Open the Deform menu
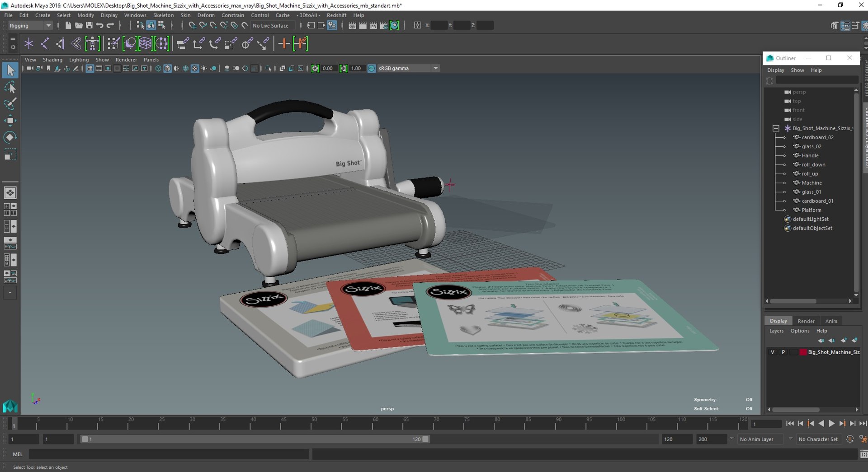 (x=206, y=15)
